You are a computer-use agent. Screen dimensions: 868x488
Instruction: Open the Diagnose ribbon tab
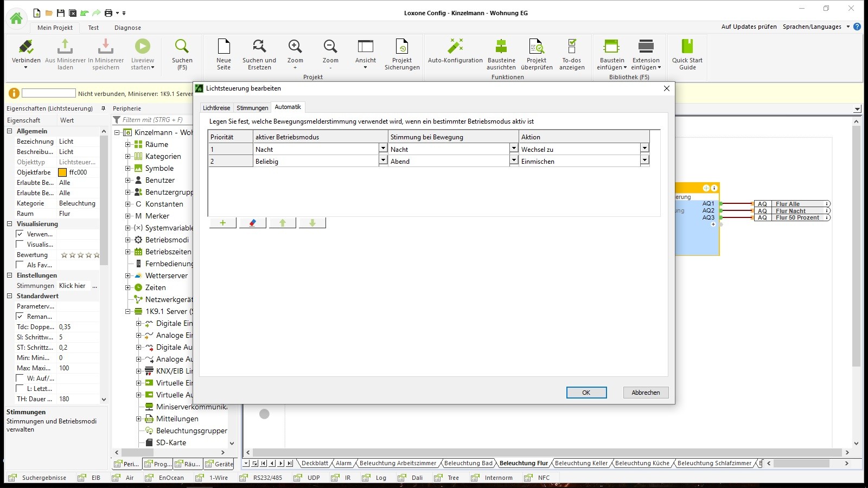coord(127,28)
